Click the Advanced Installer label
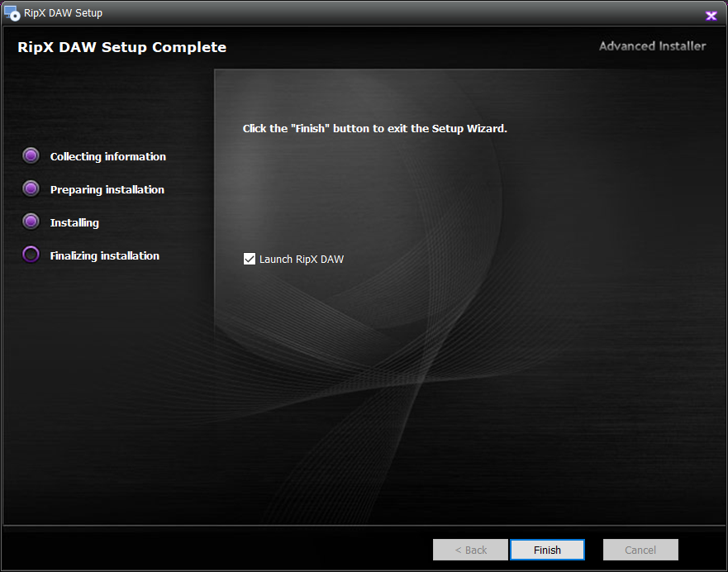This screenshot has width=728, height=572. point(652,46)
